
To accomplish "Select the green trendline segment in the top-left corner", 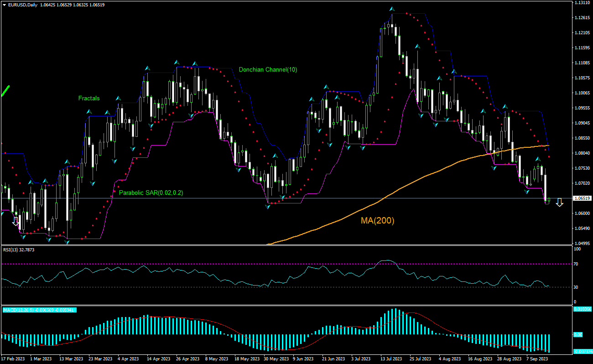I will click(x=5, y=90).
